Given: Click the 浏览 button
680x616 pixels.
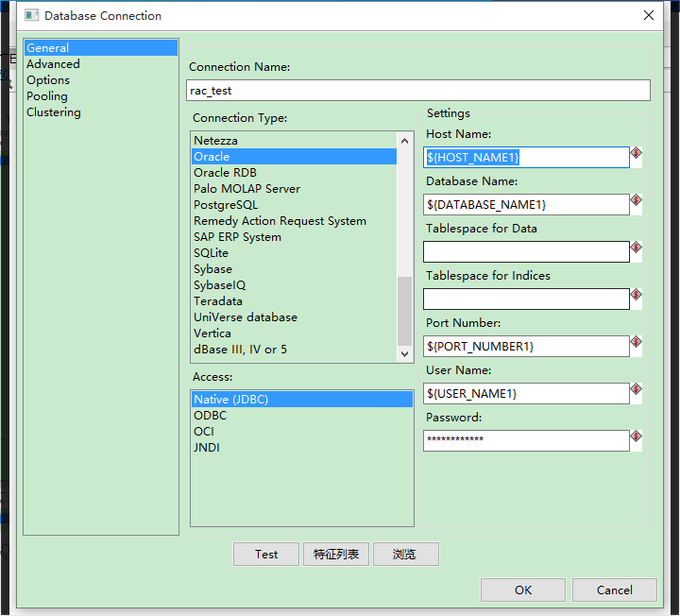Looking at the screenshot, I should (406, 554).
